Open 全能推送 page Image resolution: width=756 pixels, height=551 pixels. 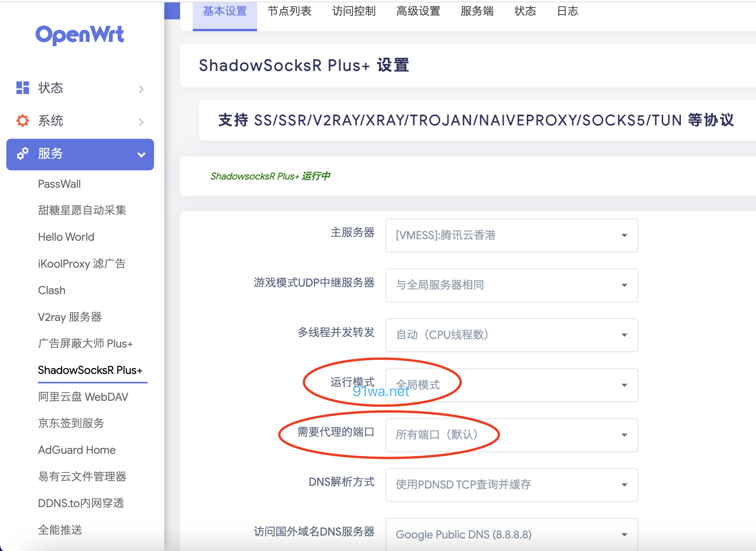click(x=60, y=530)
